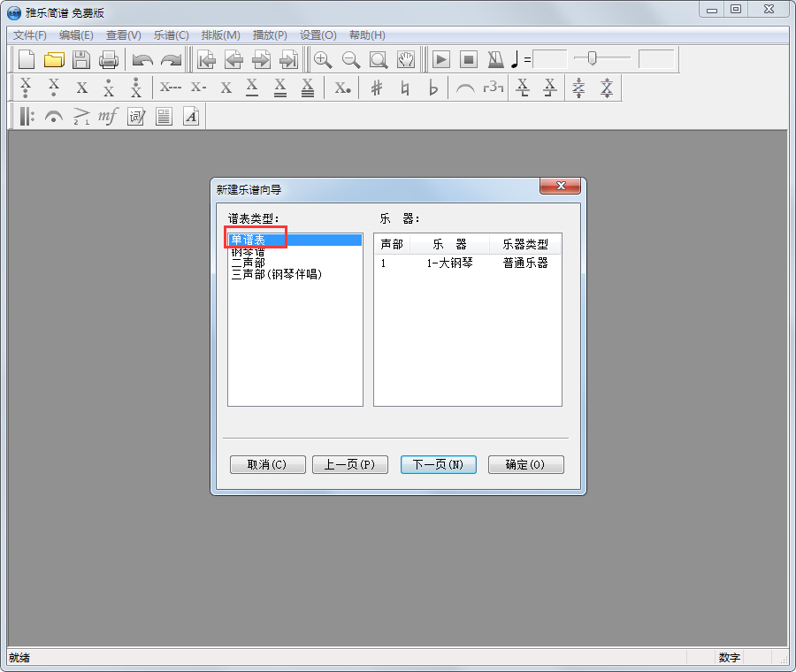Click the metronome icon in the toolbar

494,59
